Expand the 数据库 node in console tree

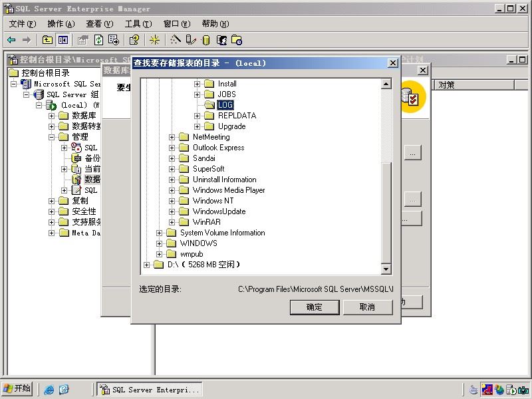pyautogui.click(x=51, y=116)
